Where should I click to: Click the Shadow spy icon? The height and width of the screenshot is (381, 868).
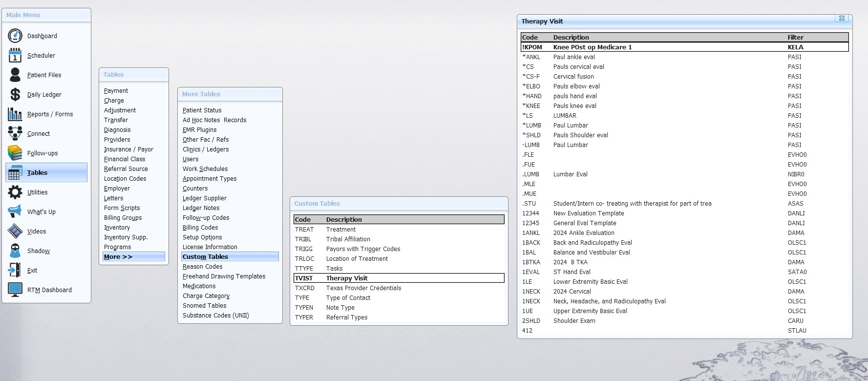(x=15, y=251)
